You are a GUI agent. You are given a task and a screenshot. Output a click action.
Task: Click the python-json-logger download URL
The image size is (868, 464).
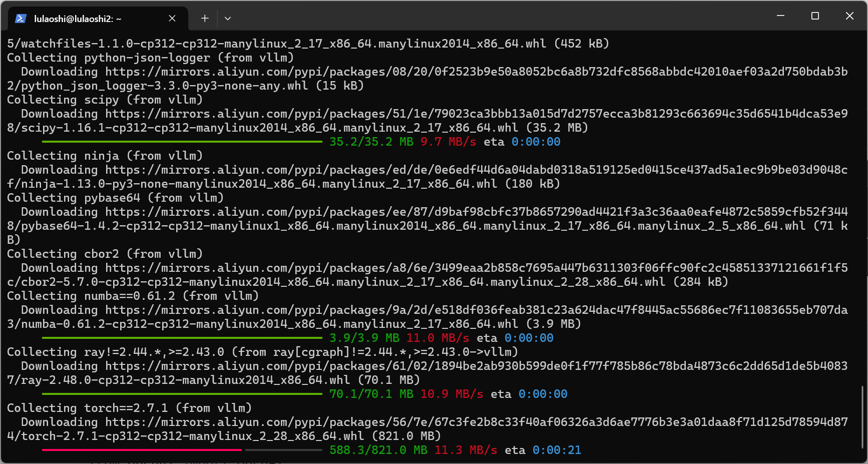(477, 72)
